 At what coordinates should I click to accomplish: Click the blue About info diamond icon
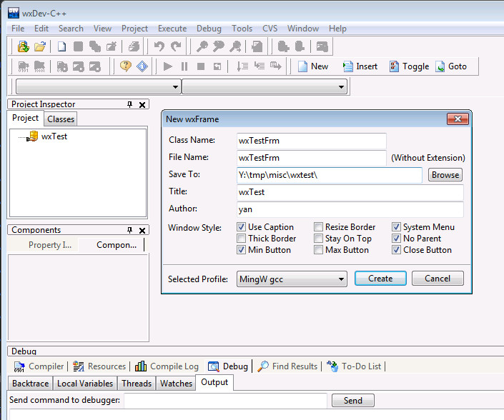pos(142,66)
